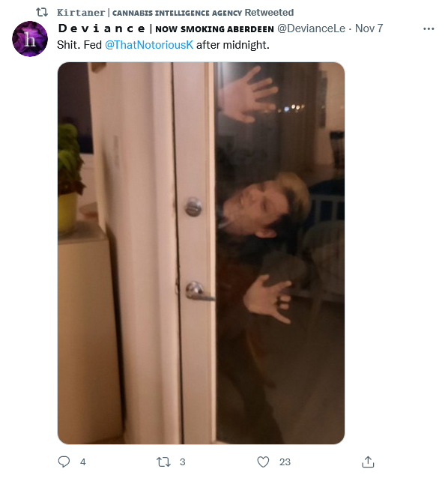Open the reply comment icon

(x=64, y=462)
